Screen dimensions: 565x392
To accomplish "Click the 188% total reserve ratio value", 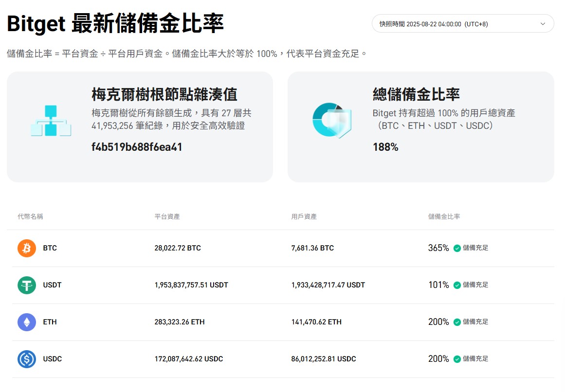I will click(x=386, y=147).
